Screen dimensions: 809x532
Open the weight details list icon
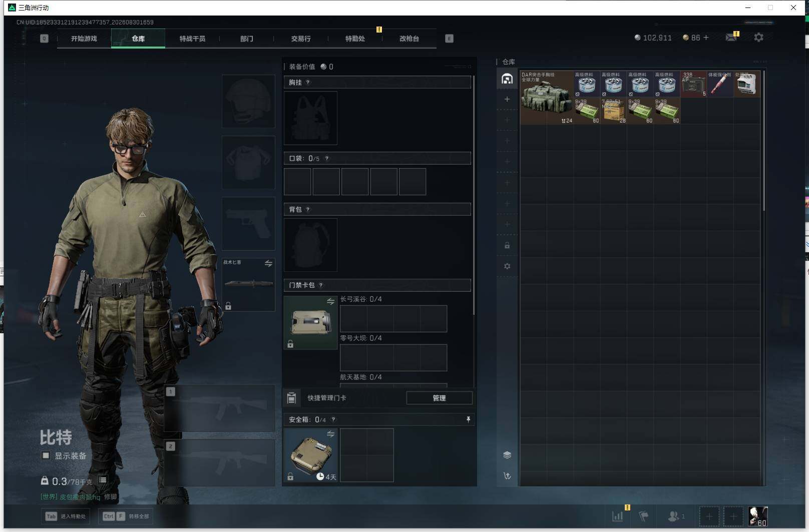(x=103, y=480)
